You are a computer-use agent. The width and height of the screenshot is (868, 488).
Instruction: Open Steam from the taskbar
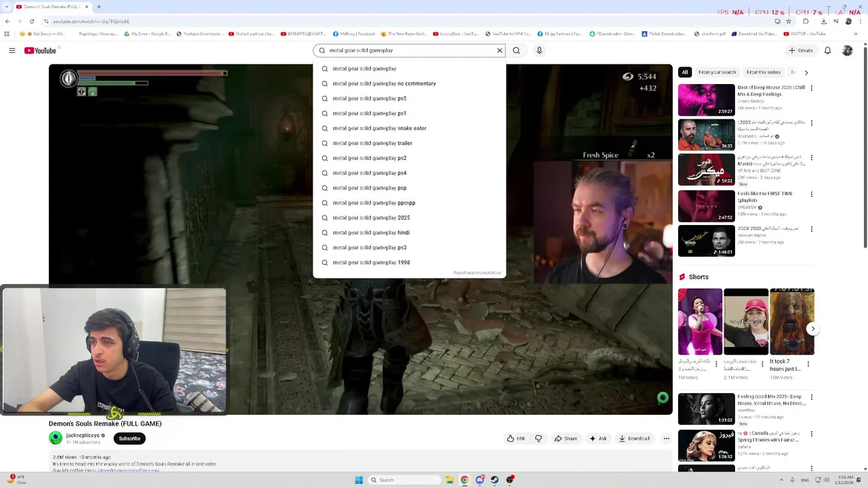(x=494, y=480)
